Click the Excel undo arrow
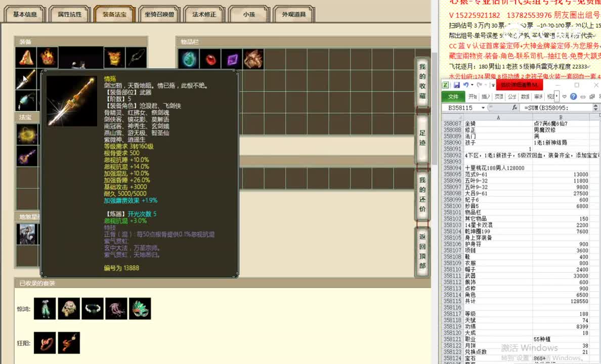Screen dimensions: 601x364 [x=465, y=85]
